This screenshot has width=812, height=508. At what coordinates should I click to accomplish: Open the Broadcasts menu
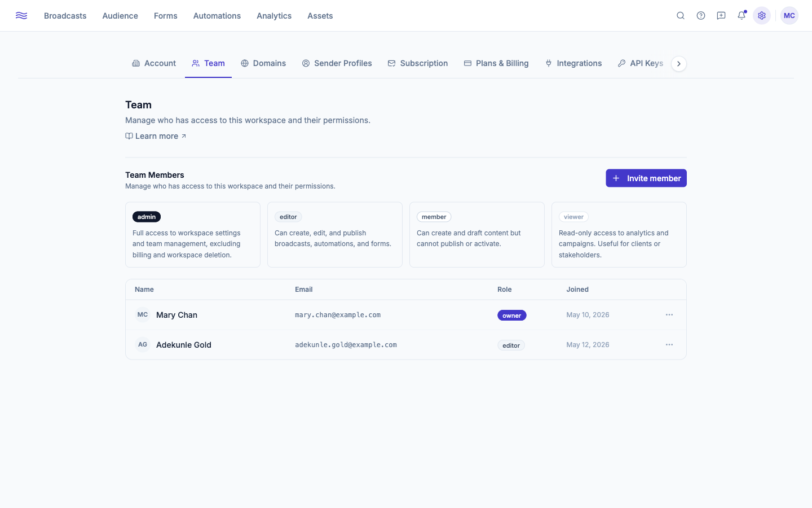point(65,16)
